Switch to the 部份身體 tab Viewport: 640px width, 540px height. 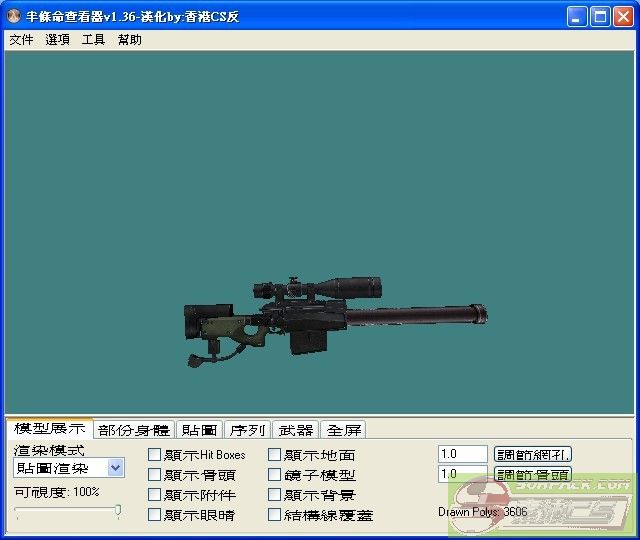click(x=134, y=430)
